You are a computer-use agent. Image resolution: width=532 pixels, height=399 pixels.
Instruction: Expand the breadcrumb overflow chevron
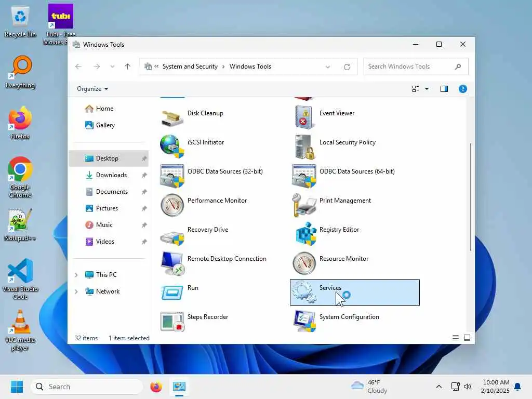pos(156,66)
